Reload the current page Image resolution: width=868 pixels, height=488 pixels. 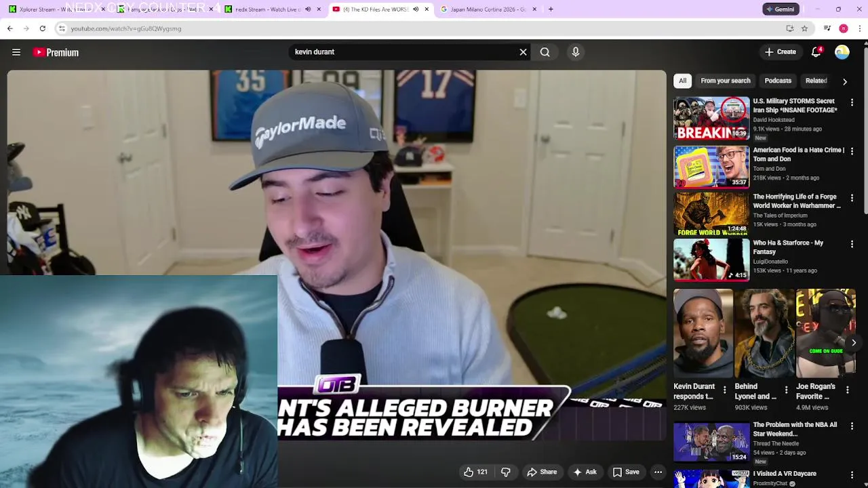[42, 28]
